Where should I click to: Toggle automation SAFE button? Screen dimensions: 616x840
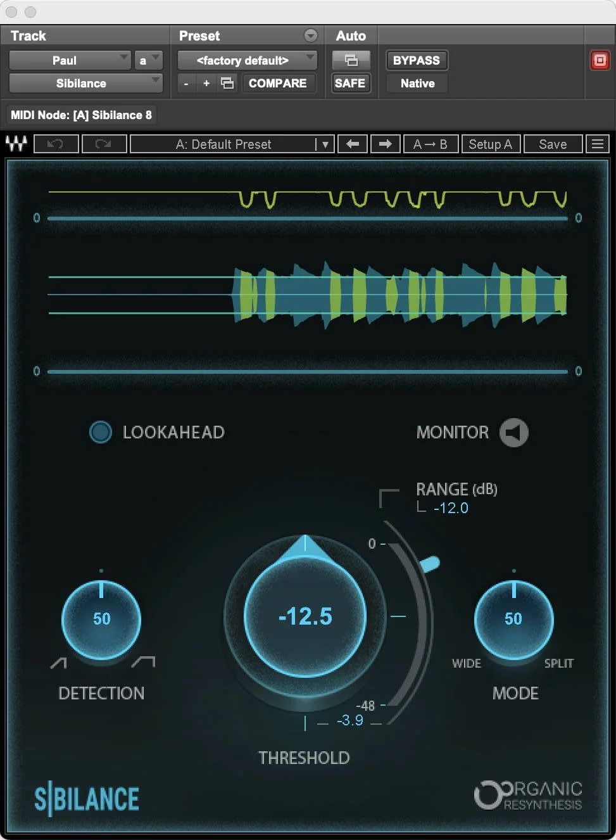(350, 83)
